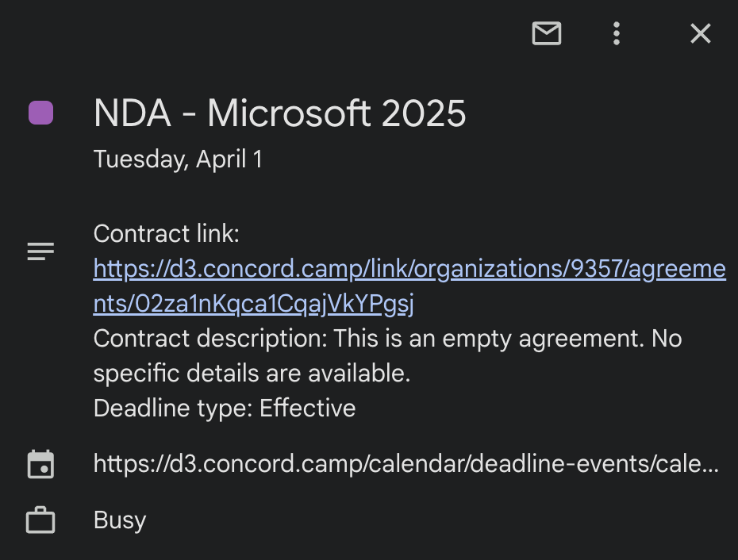Click the calendar icon beside the URL
The width and height of the screenshot is (738, 560).
click(41, 464)
